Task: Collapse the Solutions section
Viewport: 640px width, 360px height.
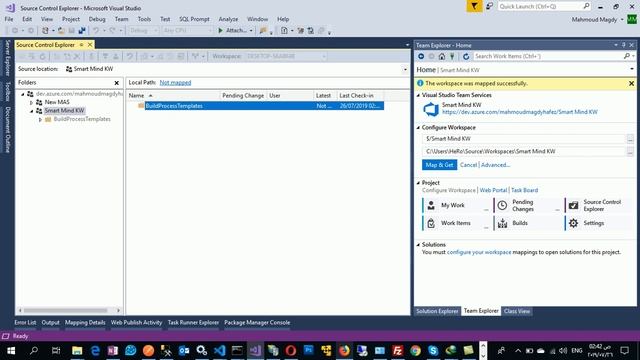Action: pos(418,244)
